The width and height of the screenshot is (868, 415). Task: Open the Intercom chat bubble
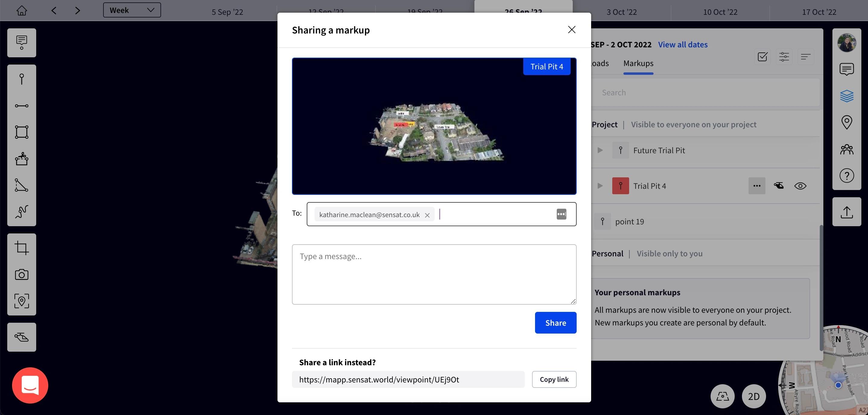pyautogui.click(x=30, y=385)
